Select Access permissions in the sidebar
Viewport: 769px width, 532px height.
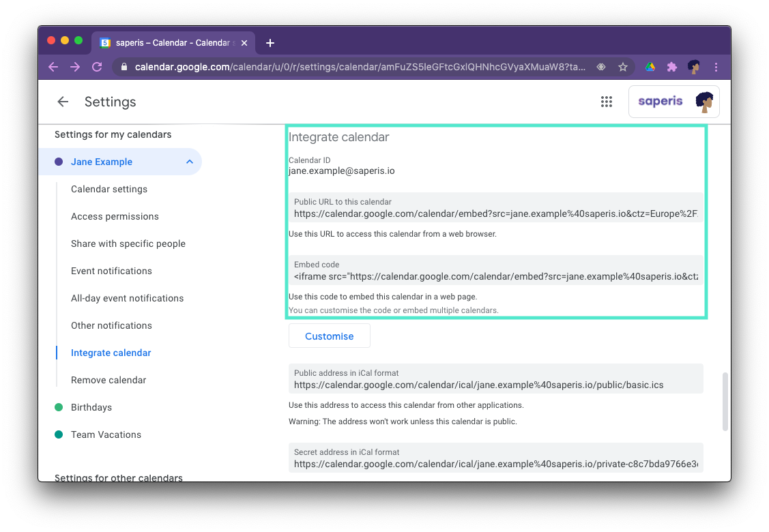point(114,216)
